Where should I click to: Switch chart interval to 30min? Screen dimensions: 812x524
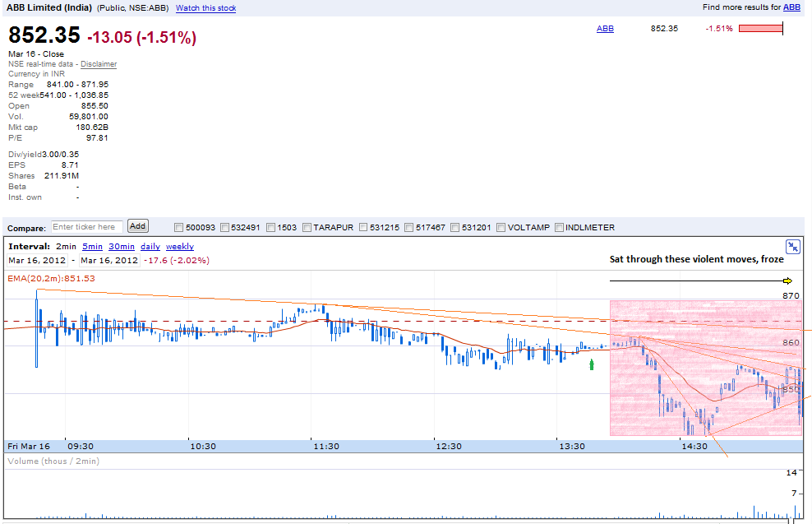(122, 247)
